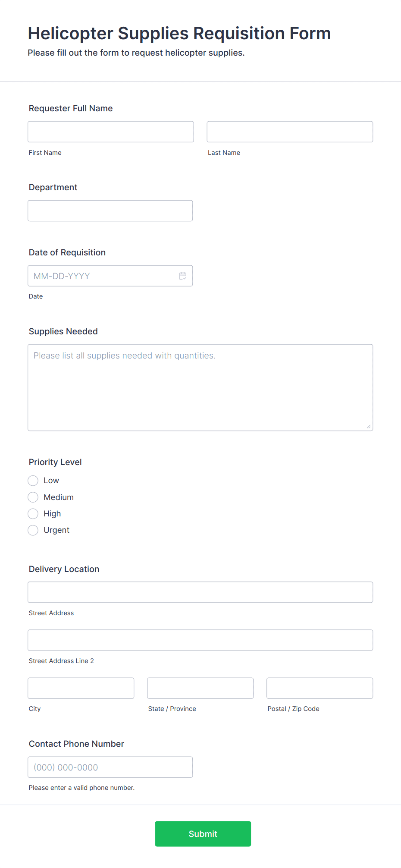This screenshot has width=401, height=868.
Task: Select the Postal / Zip Code field
Action: pyautogui.click(x=320, y=688)
